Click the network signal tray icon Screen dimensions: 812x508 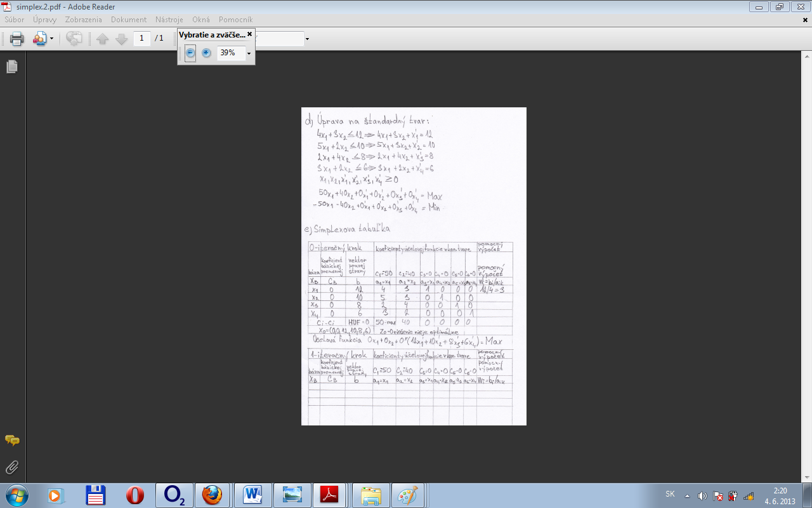[x=749, y=496]
